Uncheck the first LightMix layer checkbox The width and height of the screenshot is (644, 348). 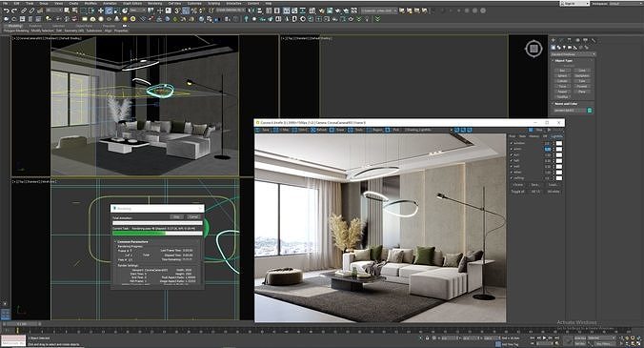point(512,143)
